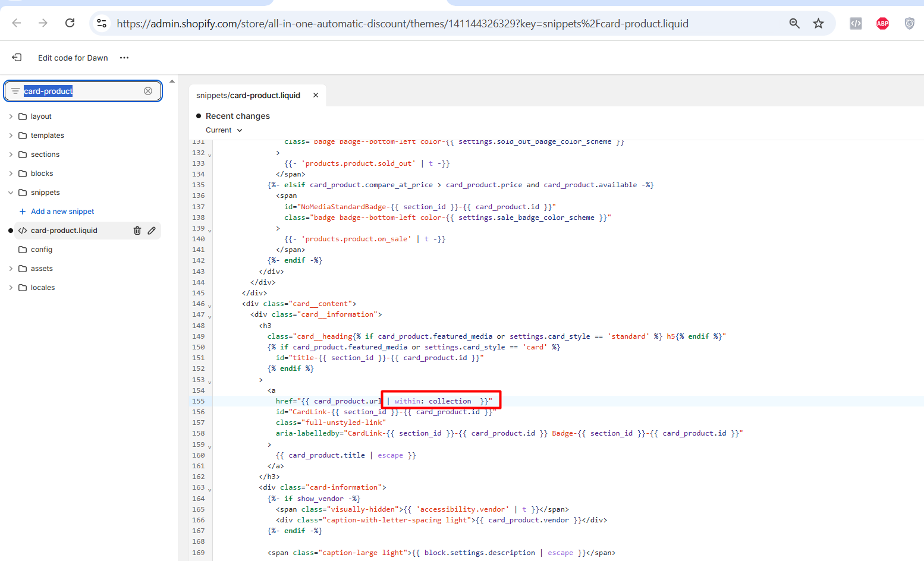Click the Edit code for Dawn title

73,58
